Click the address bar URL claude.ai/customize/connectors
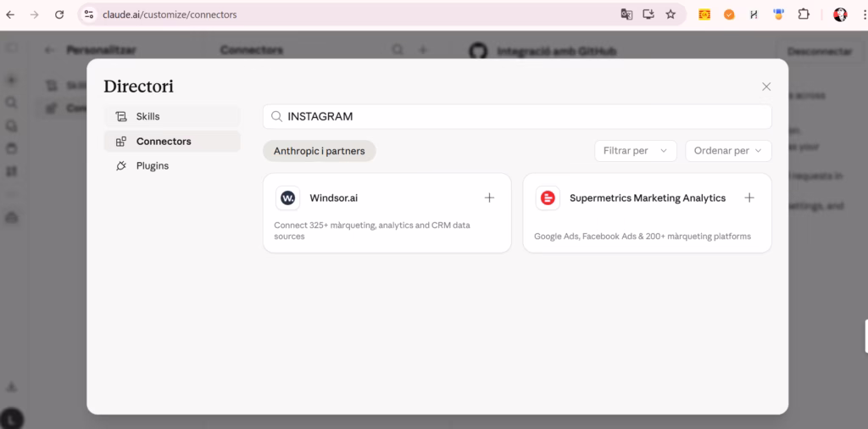Image resolution: width=868 pixels, height=429 pixels. tap(170, 15)
